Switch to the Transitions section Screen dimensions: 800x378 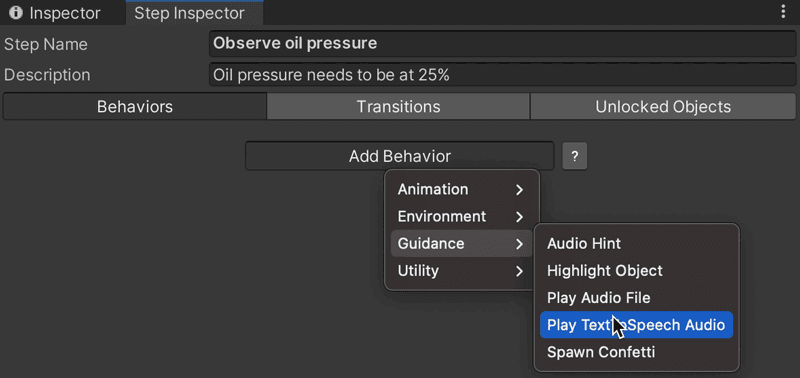tap(398, 107)
